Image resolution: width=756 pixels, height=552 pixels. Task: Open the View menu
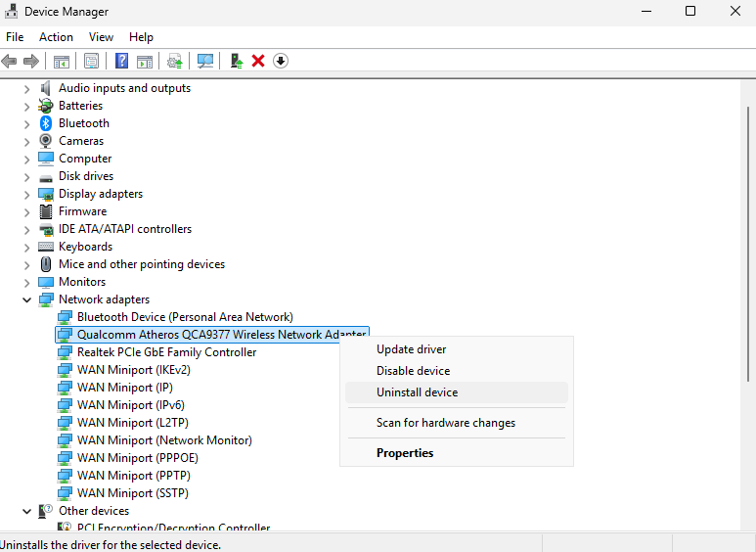point(101,37)
